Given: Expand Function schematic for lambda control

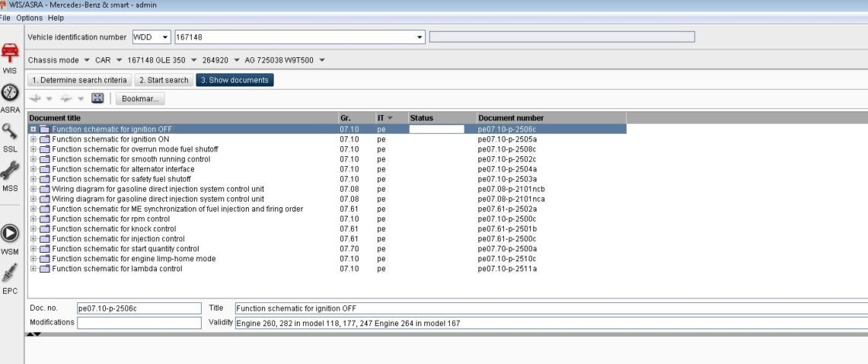Looking at the screenshot, I should coord(34,269).
